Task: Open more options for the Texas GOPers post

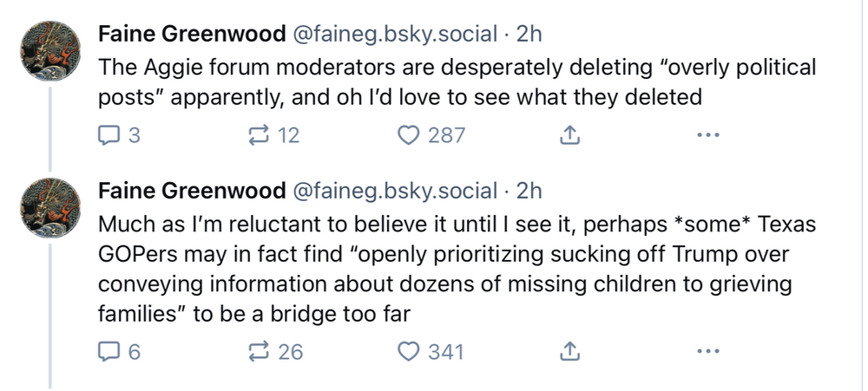Action: pos(708,351)
